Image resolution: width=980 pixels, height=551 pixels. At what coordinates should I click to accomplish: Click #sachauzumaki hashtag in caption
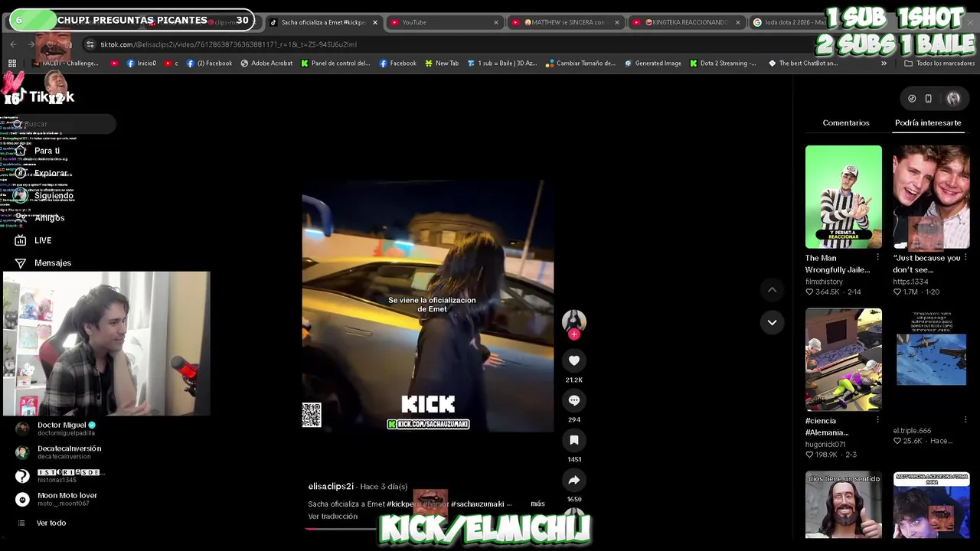tap(477, 504)
